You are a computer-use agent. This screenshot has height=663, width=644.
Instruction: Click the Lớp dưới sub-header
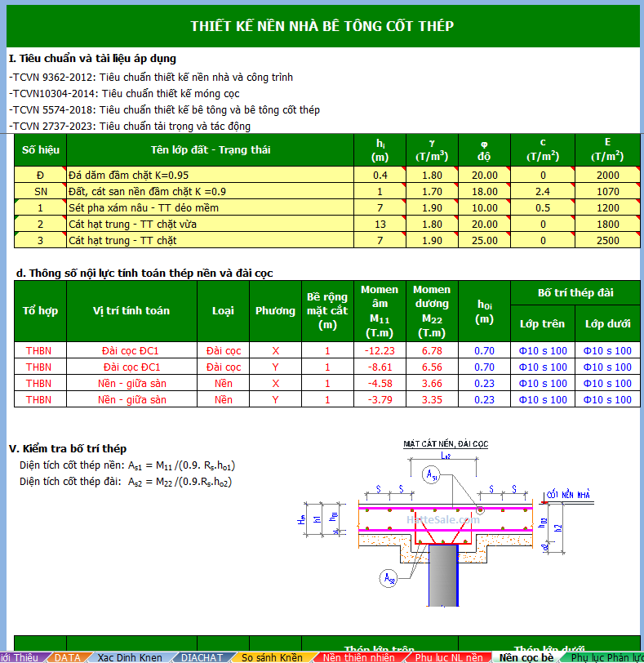(607, 323)
